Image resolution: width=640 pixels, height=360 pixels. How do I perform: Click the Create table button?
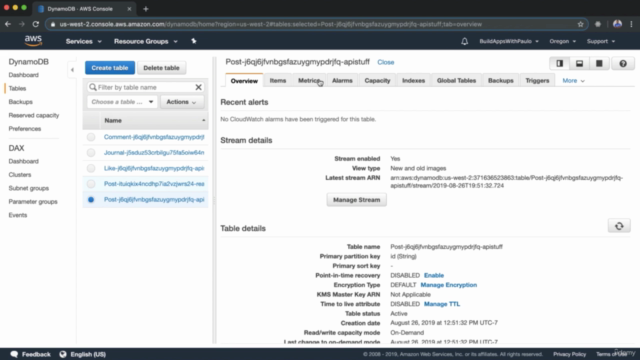coord(110,68)
